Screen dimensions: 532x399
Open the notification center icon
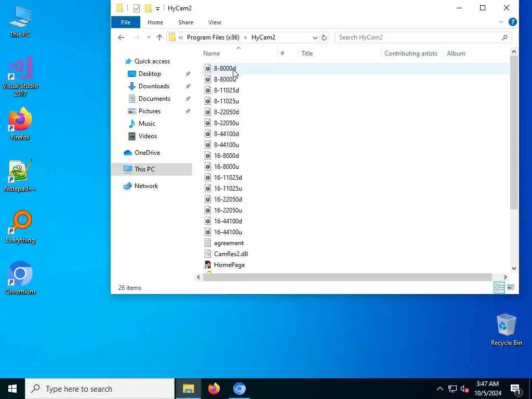515,389
